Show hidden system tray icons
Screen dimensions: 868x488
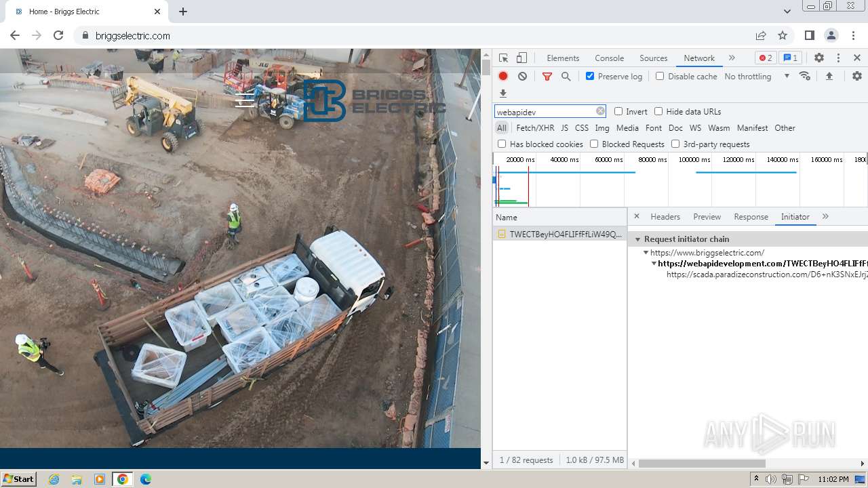(x=756, y=479)
